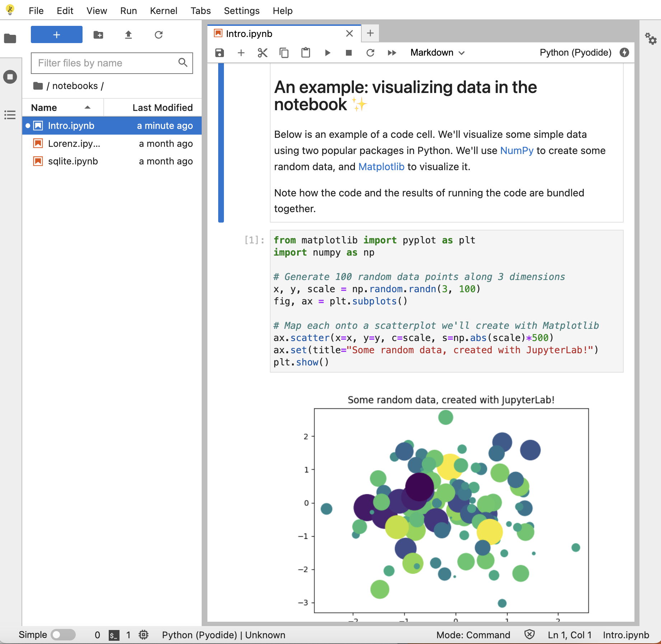Open the File Browser sidebar folder icon
661x644 pixels.
point(10,38)
